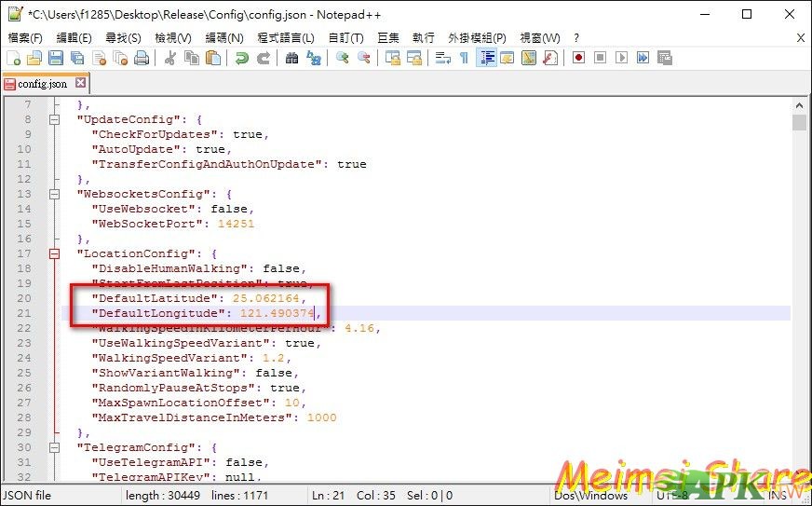The image size is (812, 506).
Task: Open the 外掛模組(P) Plugins menu
Action: (x=477, y=37)
